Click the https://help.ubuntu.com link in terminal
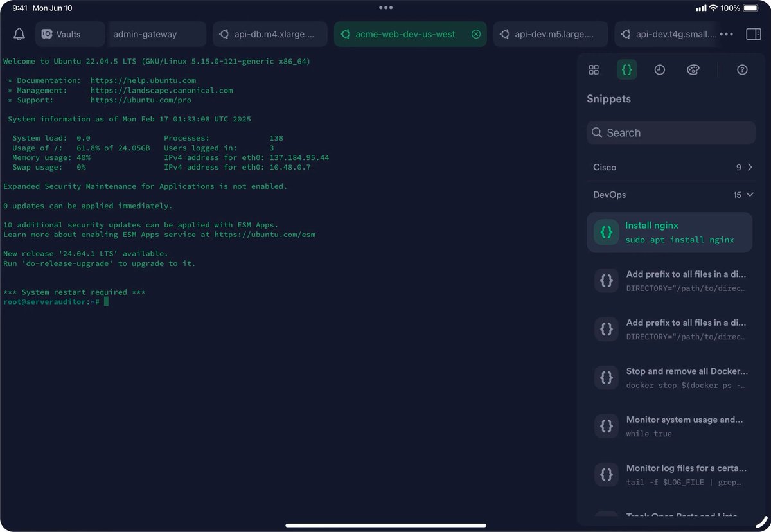771x532 pixels. tap(143, 81)
